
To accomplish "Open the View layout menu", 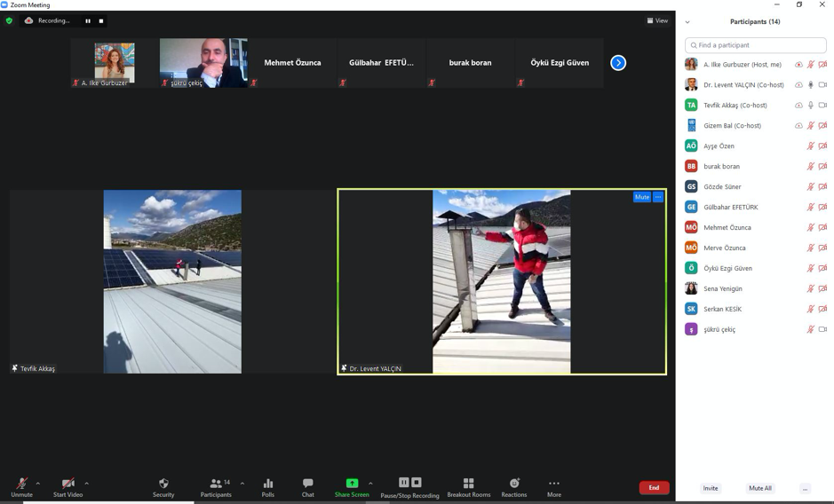I will 657,20.
